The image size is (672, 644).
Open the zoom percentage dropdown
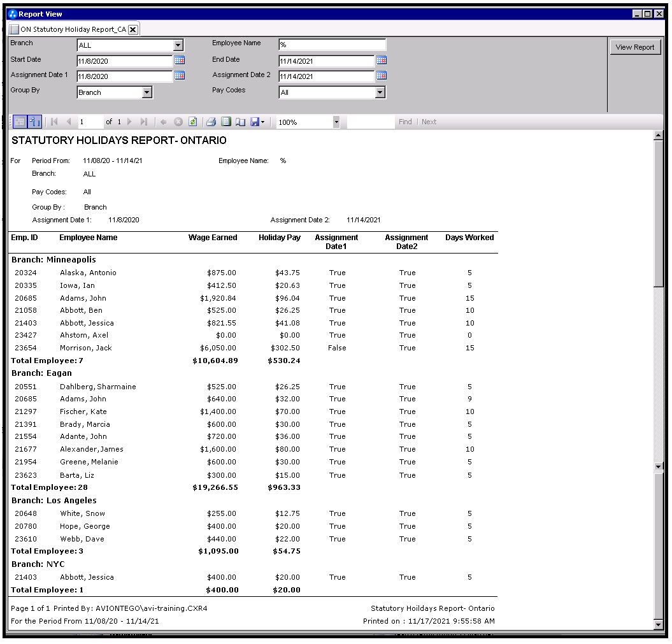336,122
